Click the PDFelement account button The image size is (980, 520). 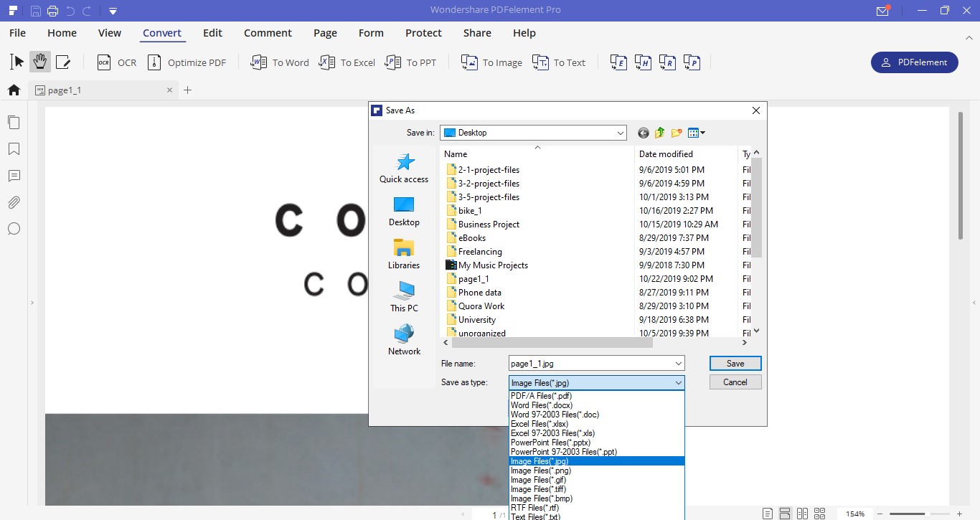click(x=914, y=62)
